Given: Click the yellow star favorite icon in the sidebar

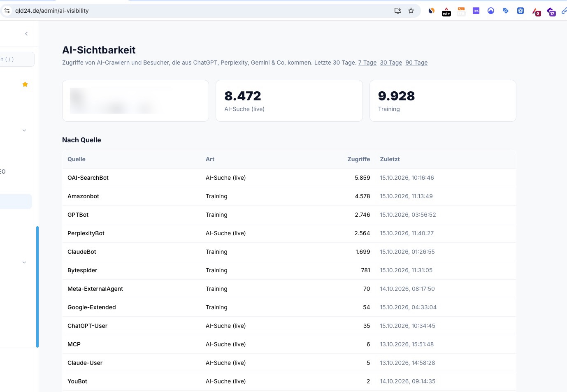Looking at the screenshot, I should (25, 84).
